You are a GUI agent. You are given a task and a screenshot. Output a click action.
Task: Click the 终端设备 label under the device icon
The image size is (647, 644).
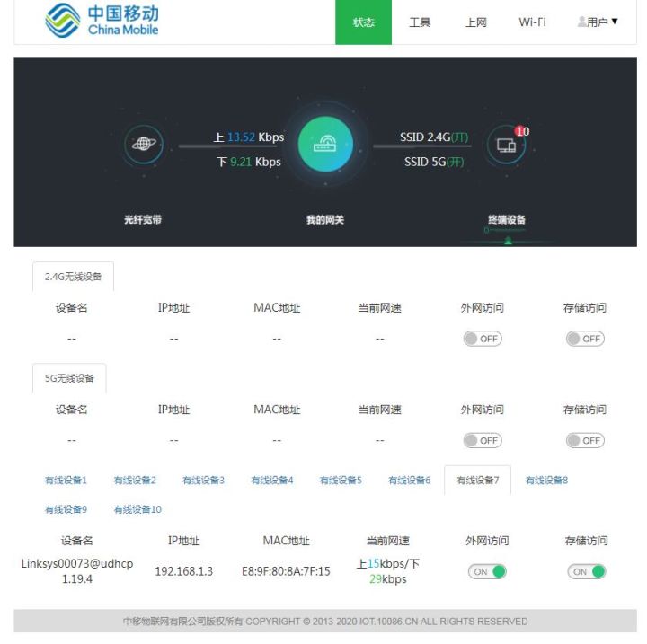pos(507,220)
